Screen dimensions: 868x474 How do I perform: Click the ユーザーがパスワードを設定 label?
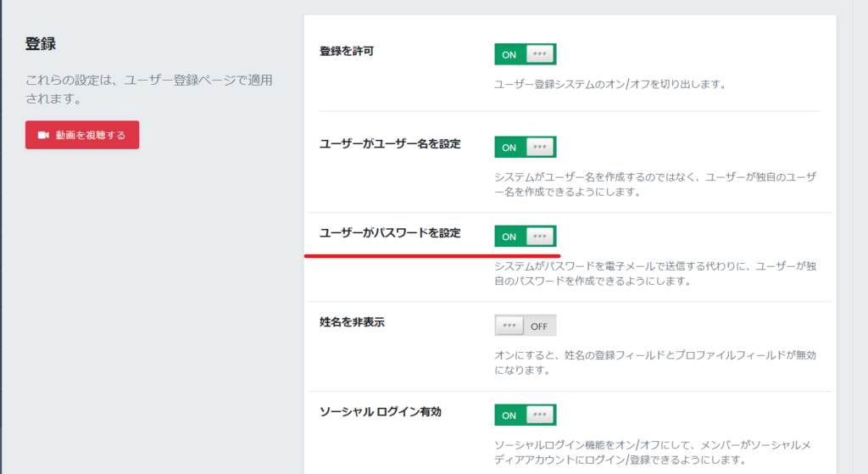click(390, 233)
